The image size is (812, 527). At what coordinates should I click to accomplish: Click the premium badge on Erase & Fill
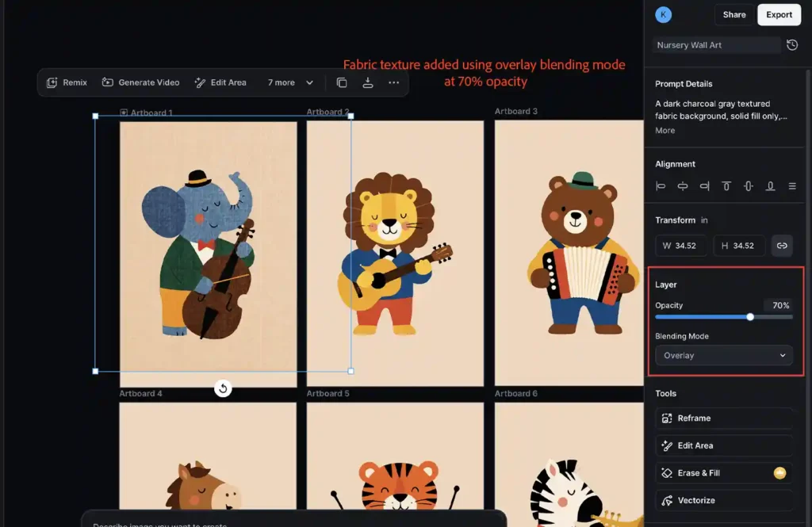[x=779, y=472]
